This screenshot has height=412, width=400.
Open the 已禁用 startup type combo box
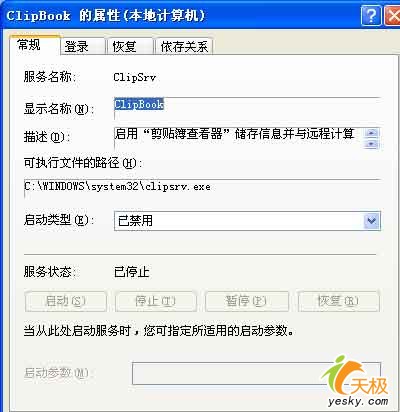[247, 221]
